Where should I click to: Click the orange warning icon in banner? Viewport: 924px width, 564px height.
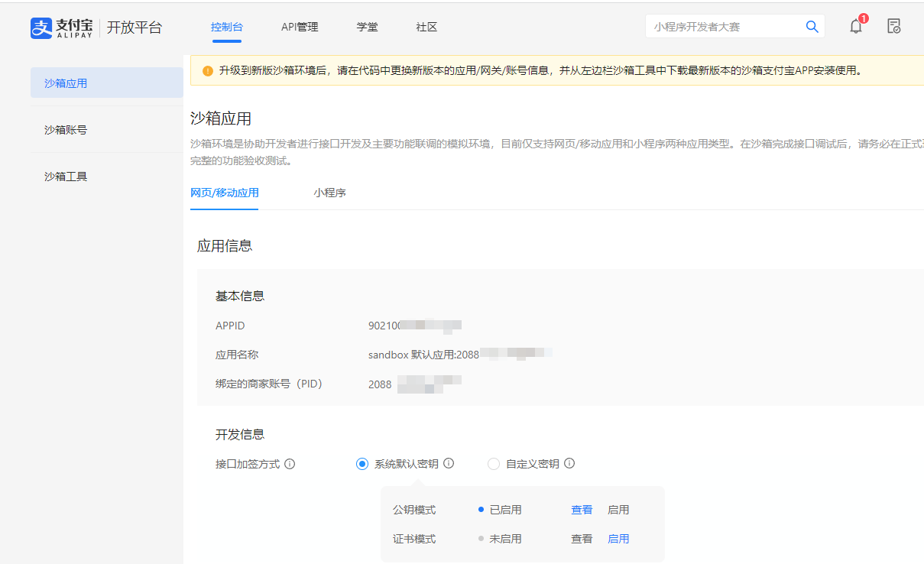[208, 70]
